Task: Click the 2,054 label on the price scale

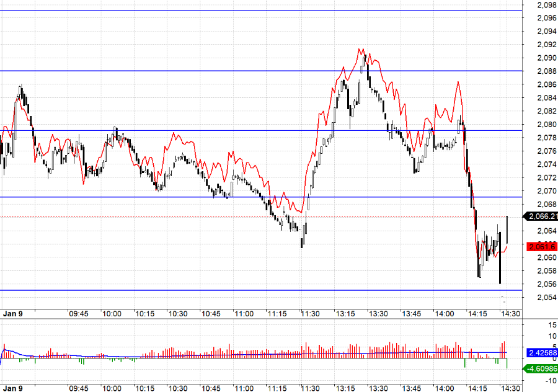Action: (x=546, y=298)
